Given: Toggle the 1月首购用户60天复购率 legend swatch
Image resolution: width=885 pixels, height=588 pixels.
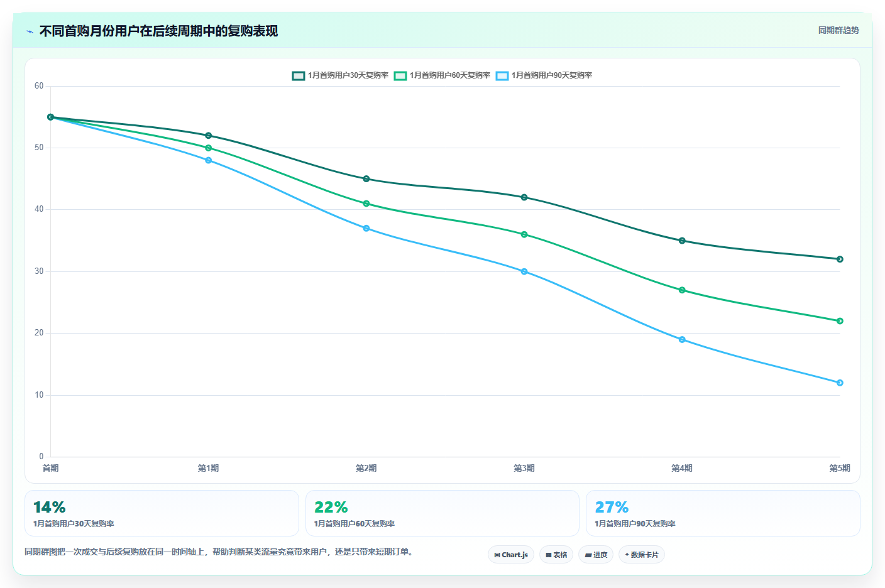Looking at the screenshot, I should click(400, 75).
